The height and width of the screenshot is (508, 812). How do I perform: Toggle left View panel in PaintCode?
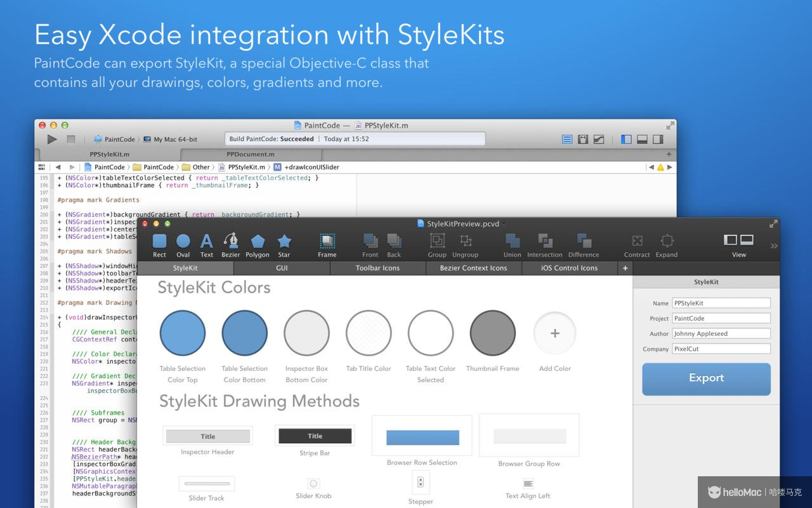[x=731, y=239]
